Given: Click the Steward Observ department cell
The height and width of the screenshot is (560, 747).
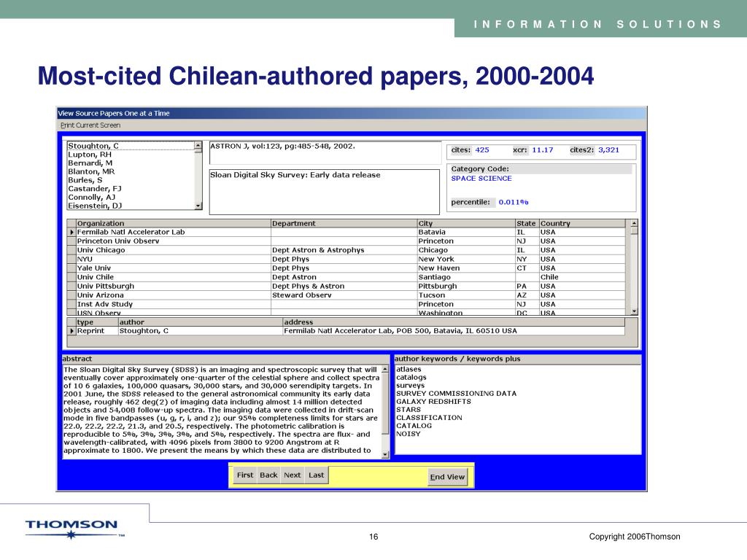Looking at the screenshot, I should pos(344,295).
